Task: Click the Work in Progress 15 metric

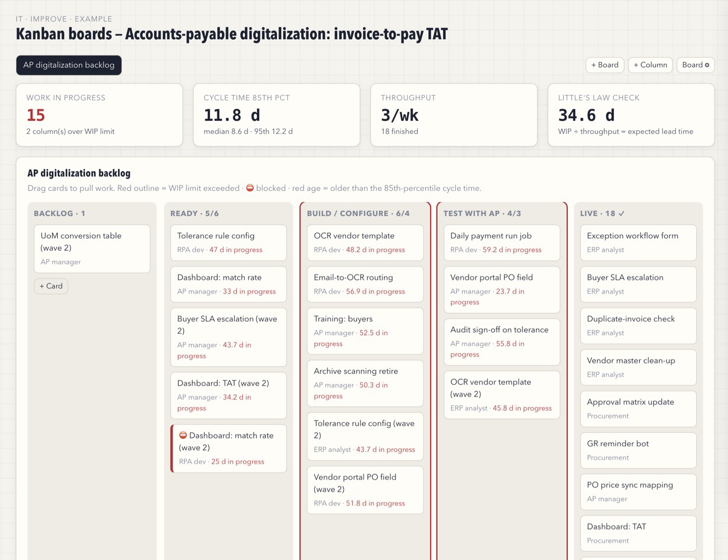Action: [x=99, y=115]
